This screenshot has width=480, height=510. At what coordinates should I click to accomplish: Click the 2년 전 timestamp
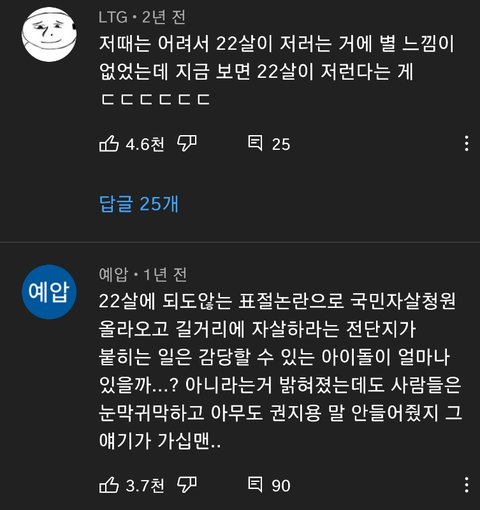(x=164, y=17)
